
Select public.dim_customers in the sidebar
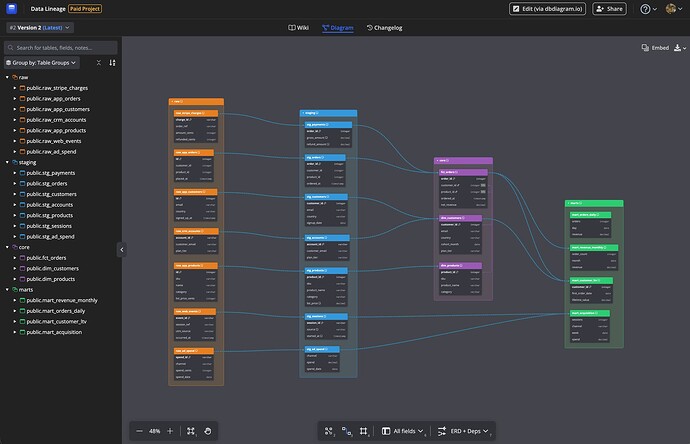(52, 268)
